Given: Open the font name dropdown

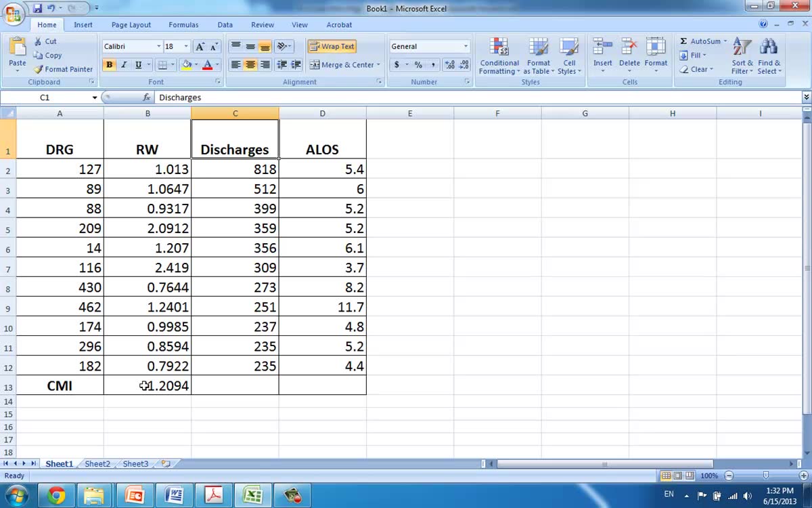Looking at the screenshot, I should [x=159, y=47].
